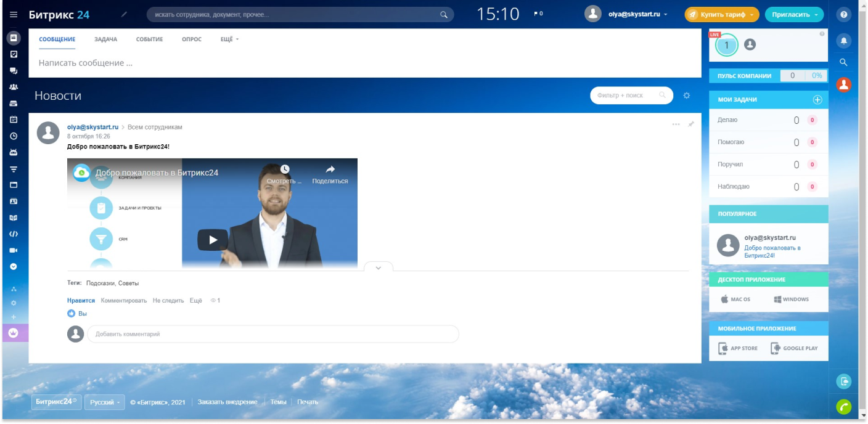Open the Помогаю tasks row
868x424 pixels.
tap(769, 142)
